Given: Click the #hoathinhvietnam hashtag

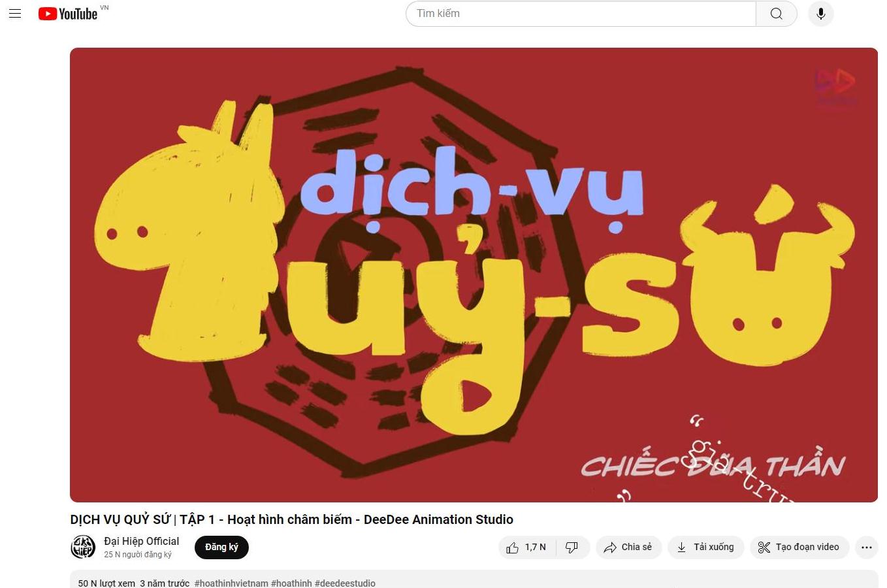Looking at the screenshot, I should click(231, 583).
